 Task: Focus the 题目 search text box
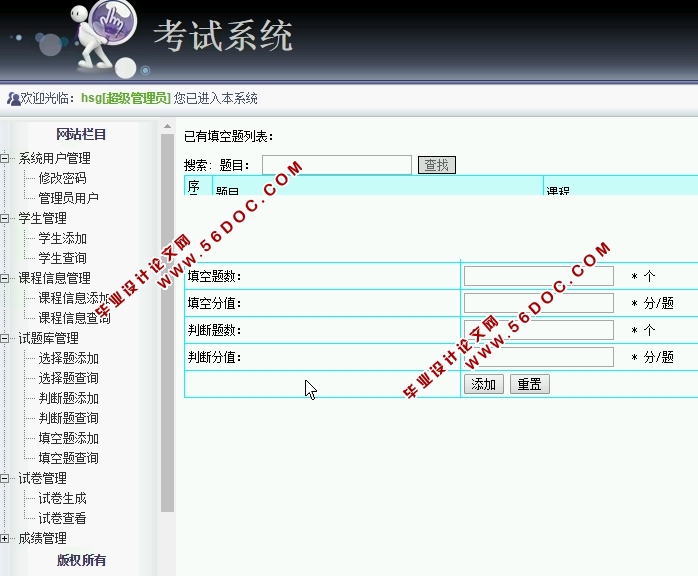pos(336,165)
